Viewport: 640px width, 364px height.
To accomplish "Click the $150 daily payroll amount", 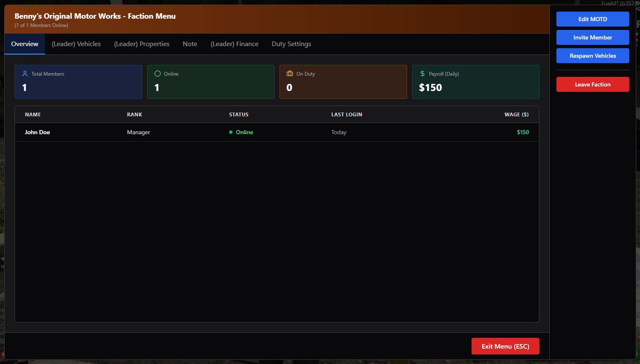I will coord(430,88).
